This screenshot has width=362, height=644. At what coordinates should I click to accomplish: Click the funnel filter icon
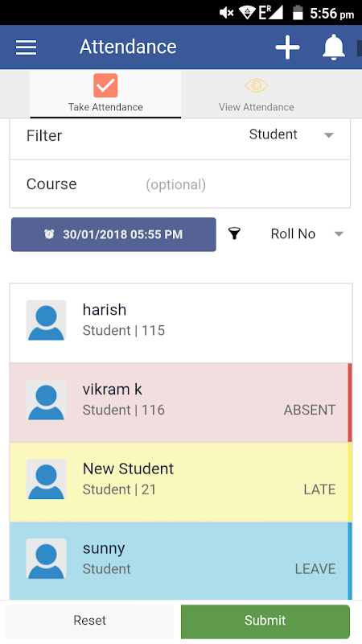click(x=234, y=233)
